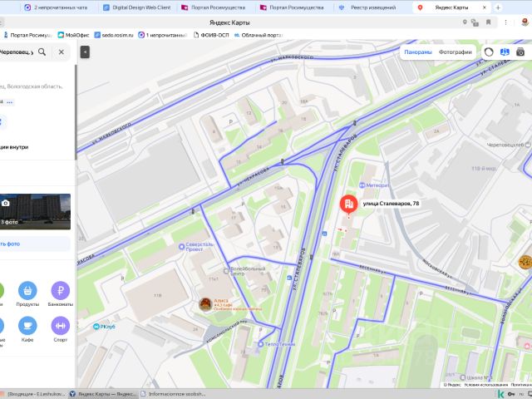The height and width of the screenshot is (399, 532).
Task: Collapse the left sidebar panel arrow
Action: pyautogui.click(x=85, y=52)
